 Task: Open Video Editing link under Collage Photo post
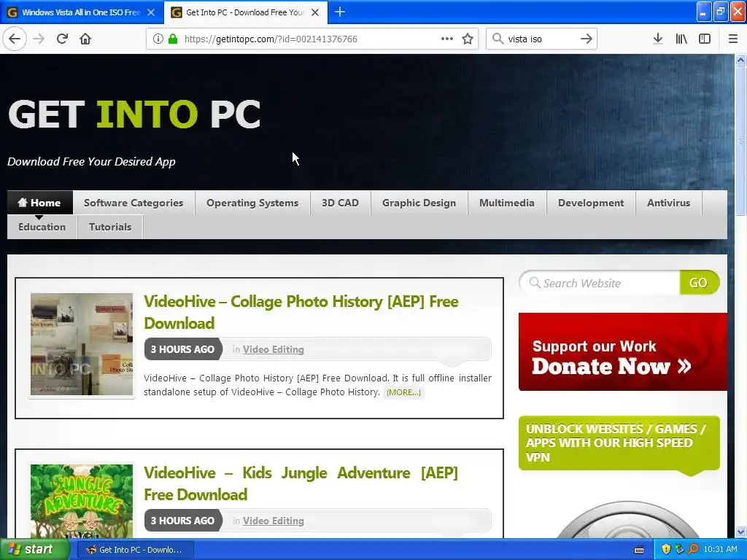coord(274,349)
